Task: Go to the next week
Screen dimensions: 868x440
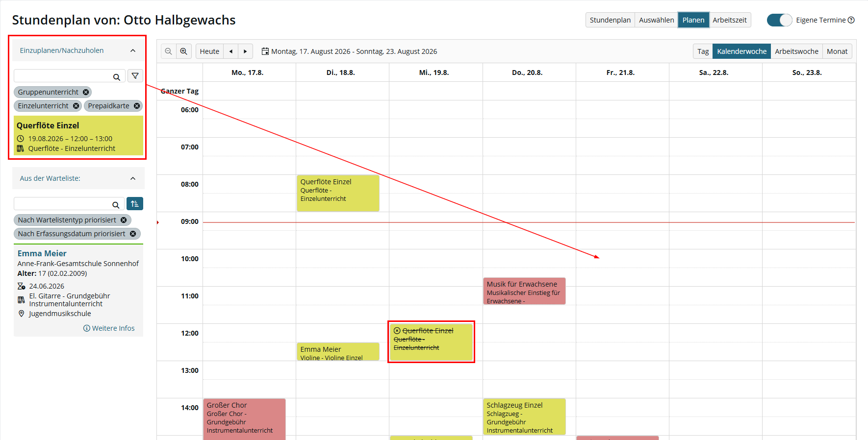Action: [x=245, y=51]
